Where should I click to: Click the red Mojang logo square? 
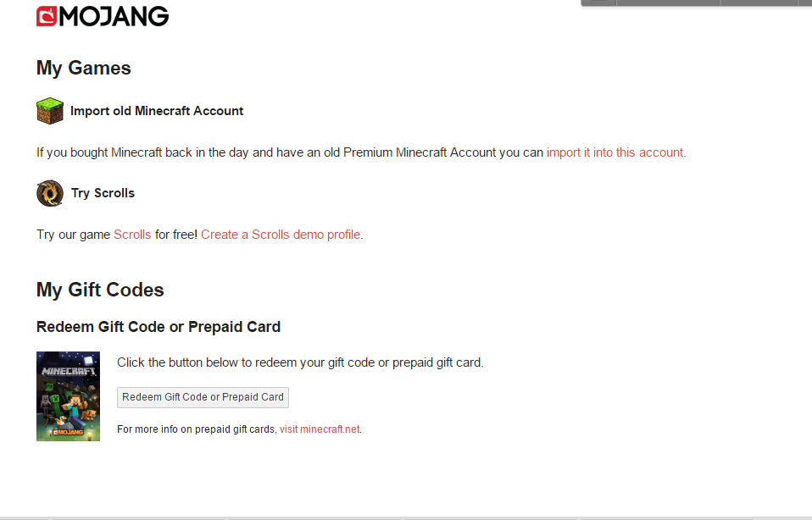tap(46, 16)
